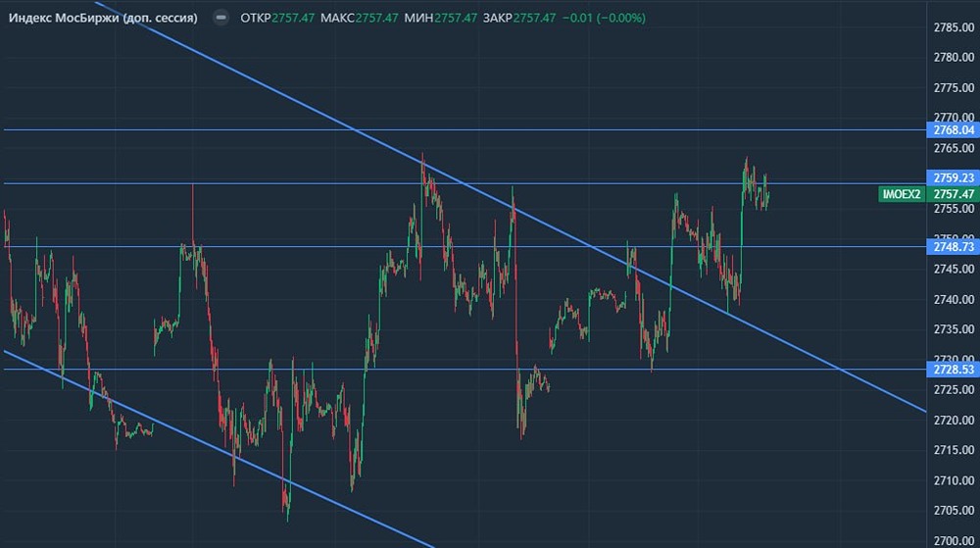Click the 2775.00 price scale value
Image resolution: width=980 pixels, height=548 pixels.
[x=954, y=88]
